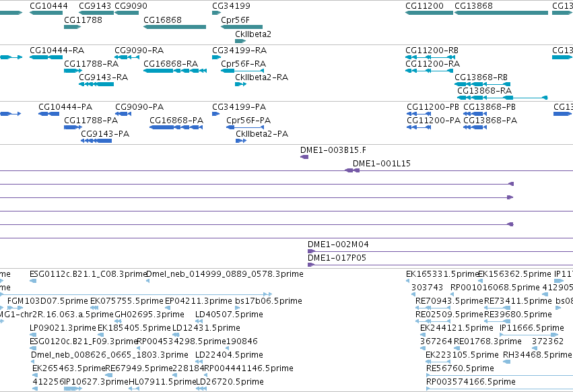Choose EST label EK244121.5prime

(457, 328)
